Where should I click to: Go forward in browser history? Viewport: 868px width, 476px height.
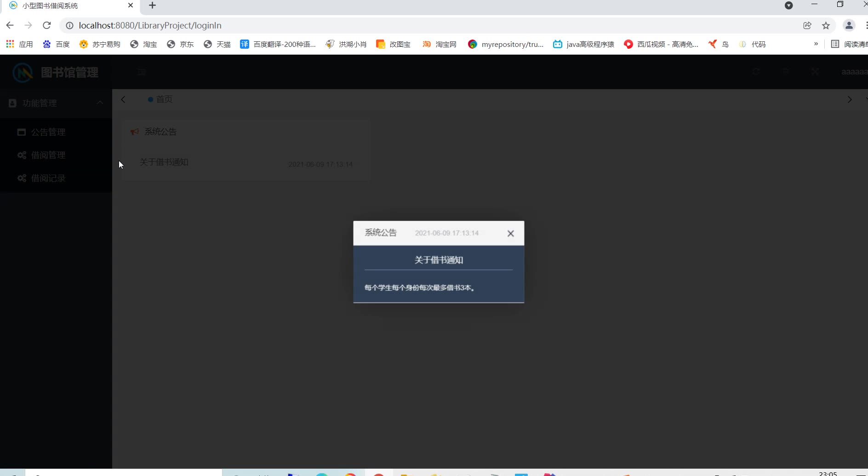pyautogui.click(x=29, y=25)
